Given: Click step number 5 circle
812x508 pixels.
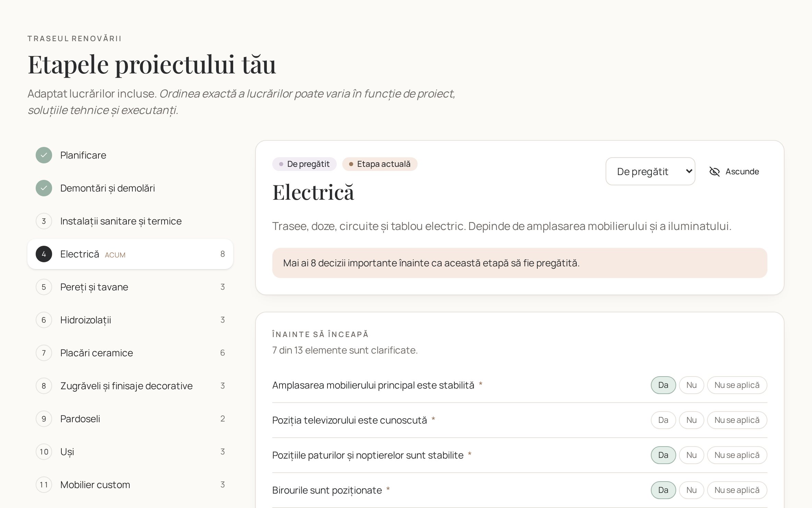Looking at the screenshot, I should (x=44, y=287).
